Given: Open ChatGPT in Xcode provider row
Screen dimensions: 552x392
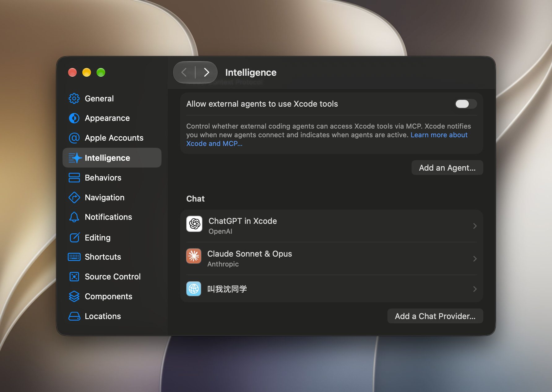Looking at the screenshot, I should click(x=332, y=226).
